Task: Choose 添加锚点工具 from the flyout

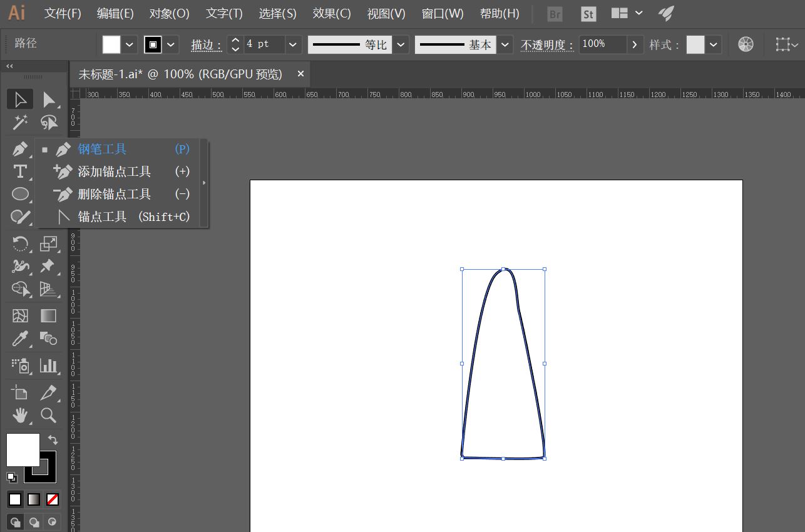Action: 114,171
